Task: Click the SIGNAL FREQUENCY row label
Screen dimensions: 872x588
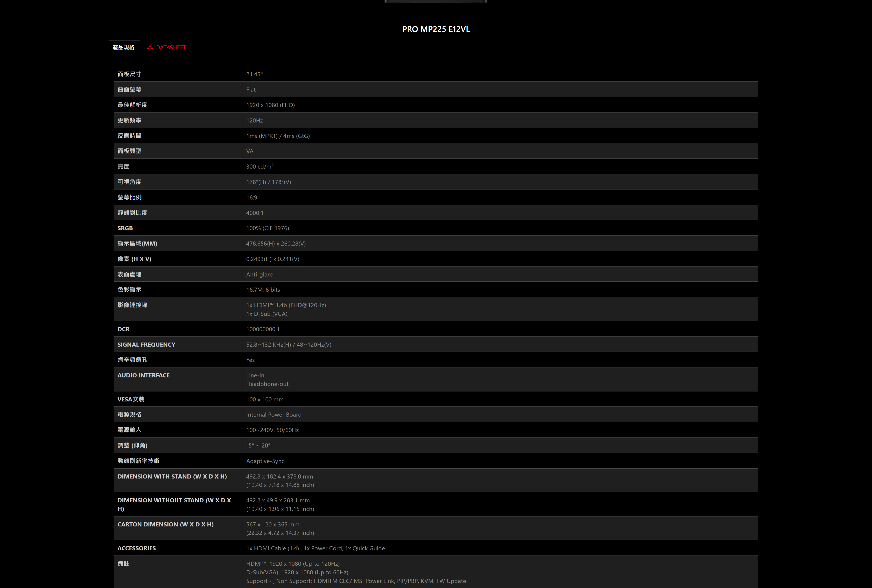Action: pos(146,345)
